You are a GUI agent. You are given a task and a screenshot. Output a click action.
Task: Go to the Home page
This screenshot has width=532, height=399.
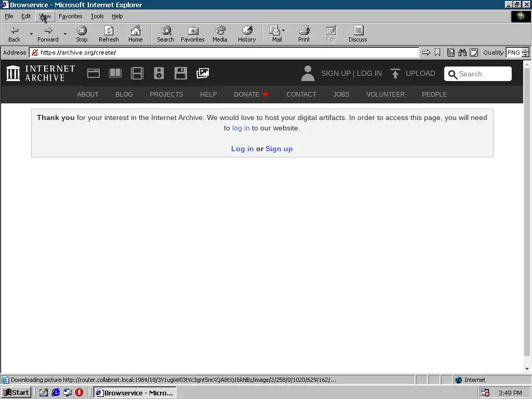point(136,34)
